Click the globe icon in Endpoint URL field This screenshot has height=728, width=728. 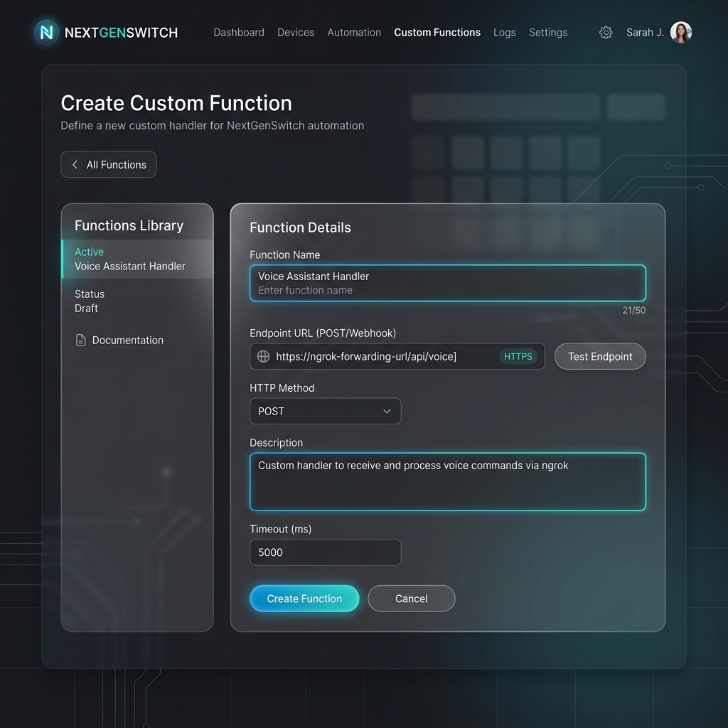[x=263, y=357]
